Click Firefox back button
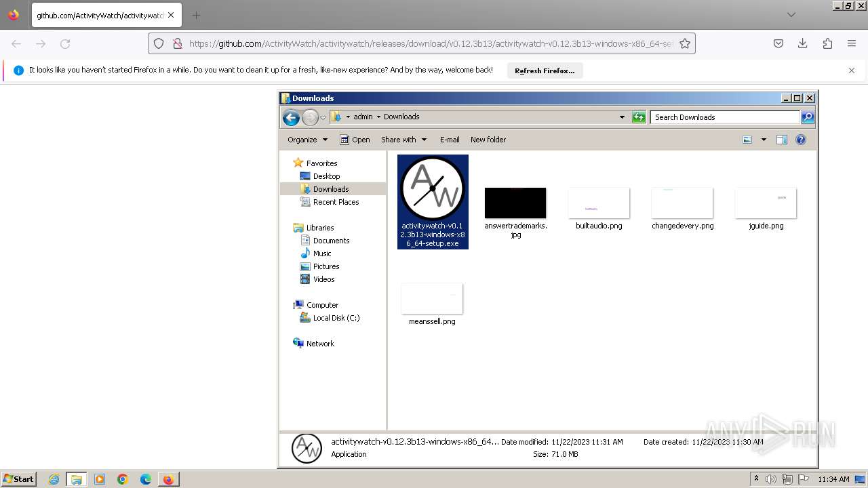Image resolution: width=868 pixels, height=488 pixels. point(16,43)
